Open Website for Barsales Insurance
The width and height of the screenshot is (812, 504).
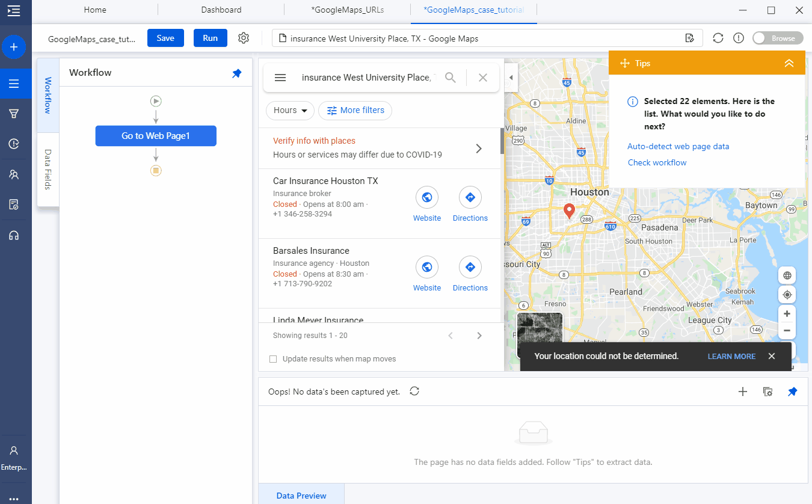427,274
